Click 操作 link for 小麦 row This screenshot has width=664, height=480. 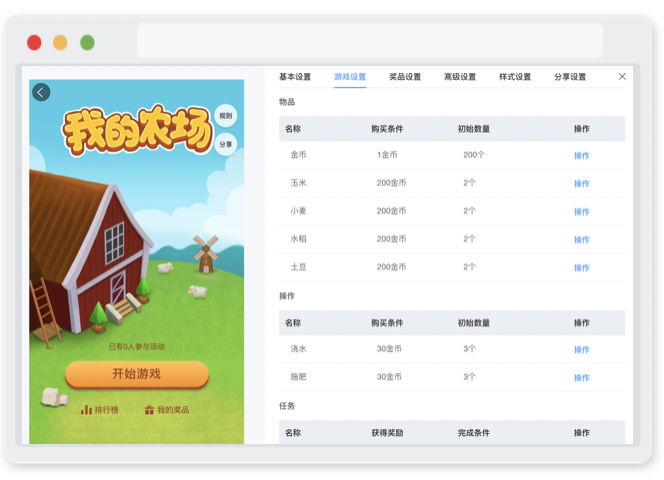[x=581, y=211]
